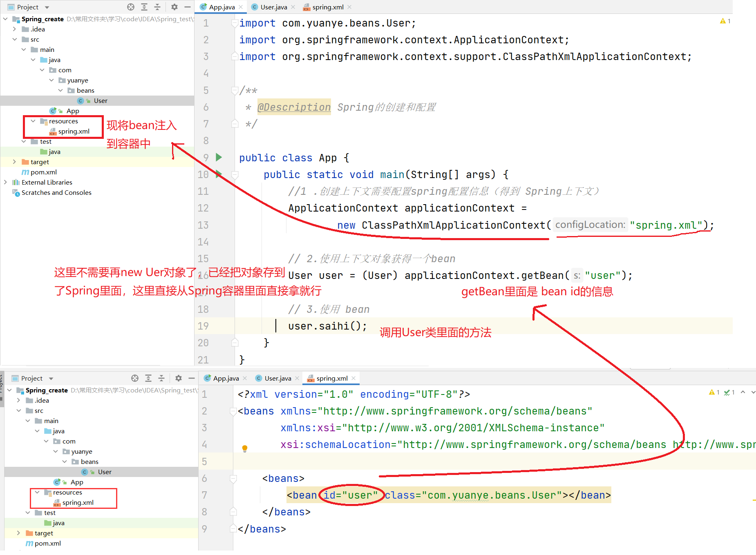Screen dimensions: 756x555
Task: Expand .idea folder in top tree
Action: [14, 29]
